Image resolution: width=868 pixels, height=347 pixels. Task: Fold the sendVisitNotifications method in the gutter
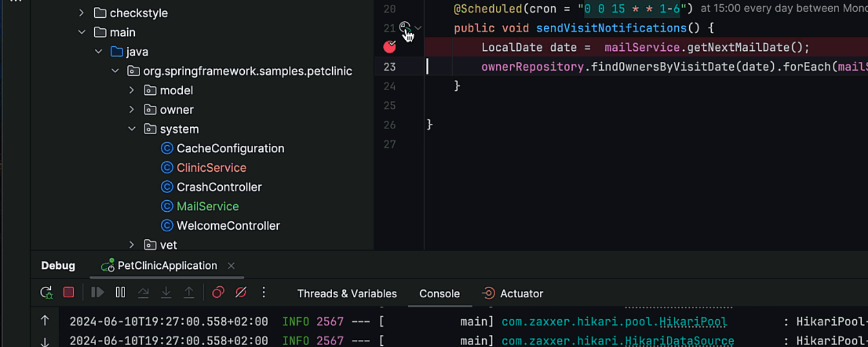click(x=418, y=28)
